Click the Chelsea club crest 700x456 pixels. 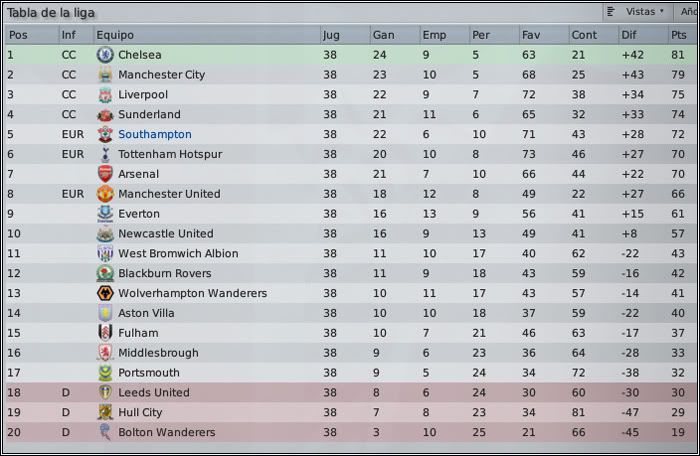coord(105,55)
